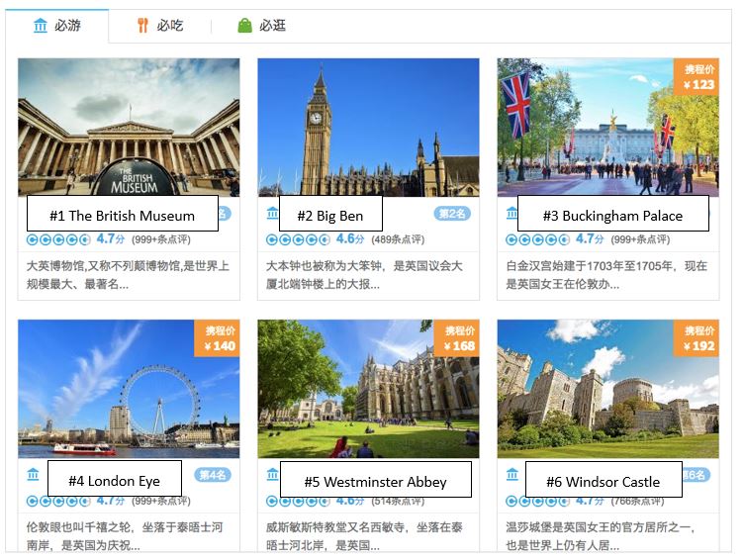Open the London Eye ferris wheel photo

coord(129,389)
